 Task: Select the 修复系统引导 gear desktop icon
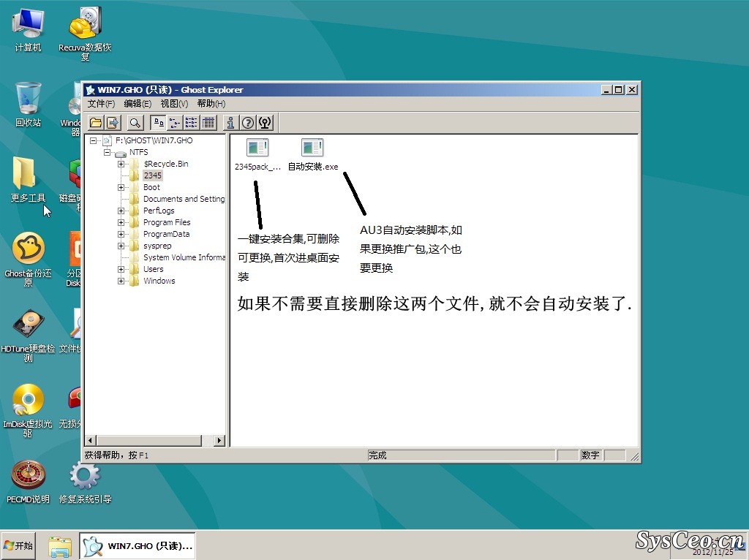click(x=85, y=481)
